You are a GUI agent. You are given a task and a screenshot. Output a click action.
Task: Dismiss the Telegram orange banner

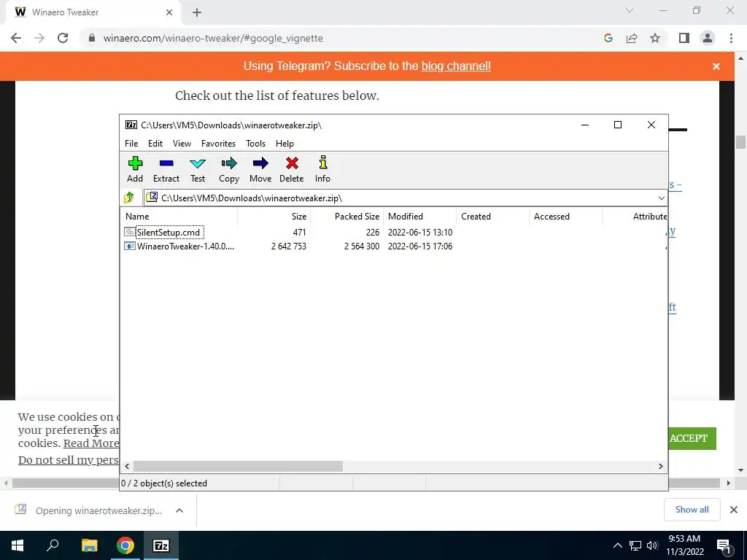point(716,66)
